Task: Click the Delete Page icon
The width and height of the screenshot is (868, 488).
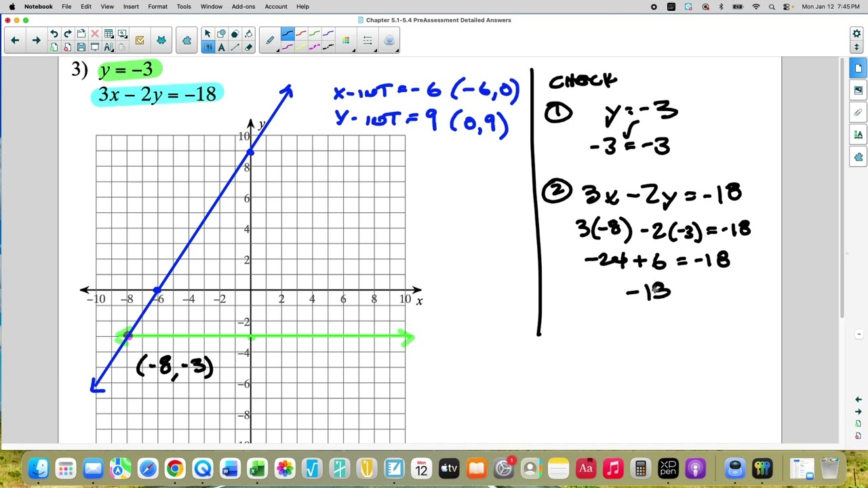Action: click(68, 47)
